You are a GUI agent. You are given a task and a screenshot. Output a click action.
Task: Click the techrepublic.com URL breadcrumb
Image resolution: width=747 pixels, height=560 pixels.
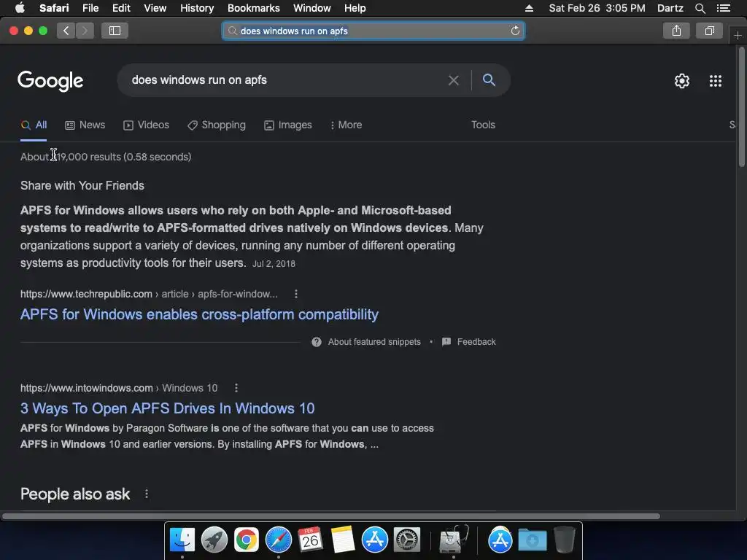tap(149, 294)
